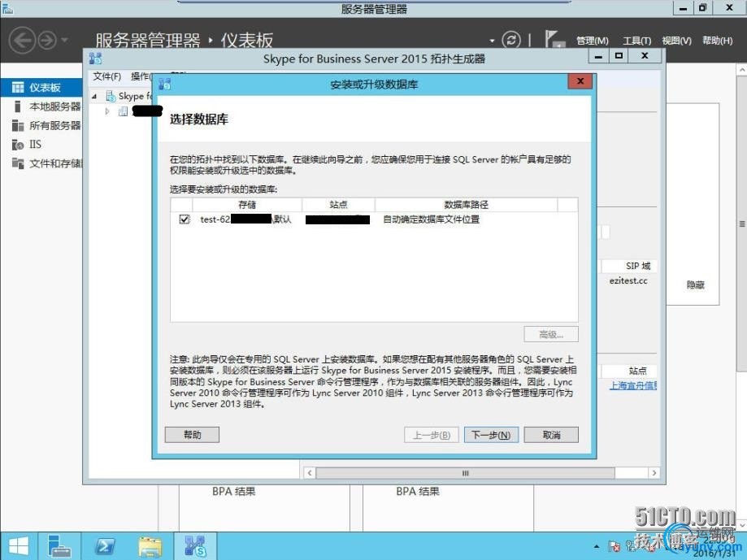Open Server Manager from the taskbar
747x560 pixels.
pyautogui.click(x=59, y=546)
